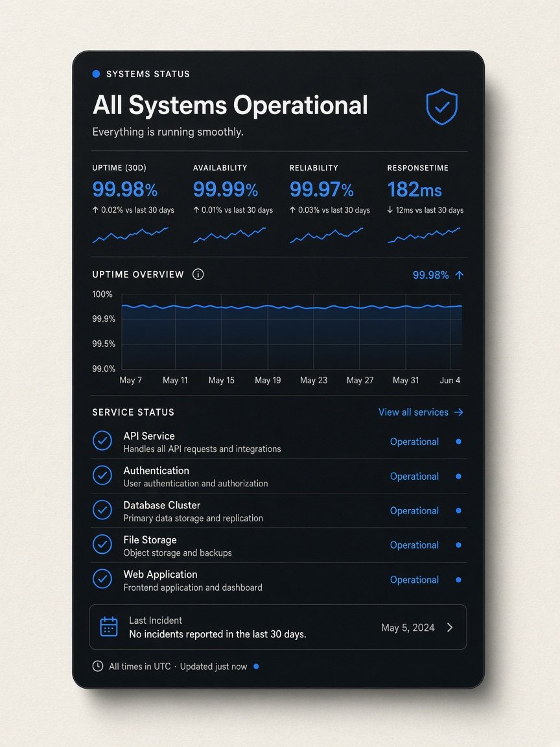The image size is (560, 747).
Task: Open the Reliability sparkline chart
Action: click(327, 235)
